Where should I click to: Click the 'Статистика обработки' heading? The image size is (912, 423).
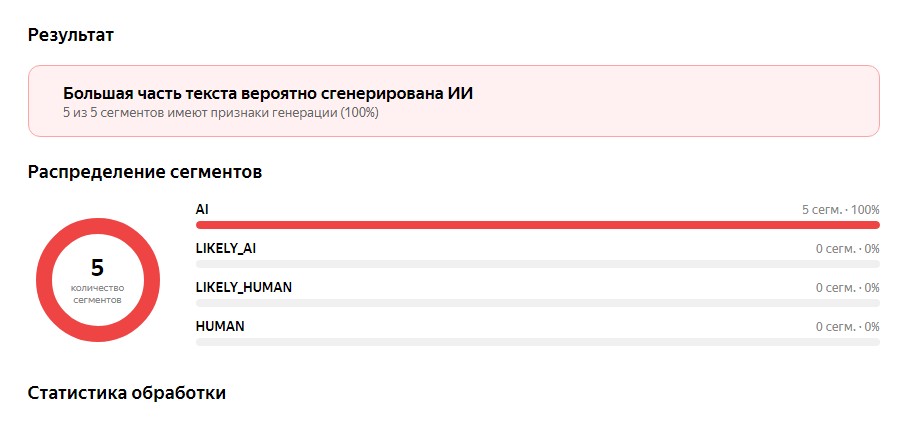click(127, 393)
